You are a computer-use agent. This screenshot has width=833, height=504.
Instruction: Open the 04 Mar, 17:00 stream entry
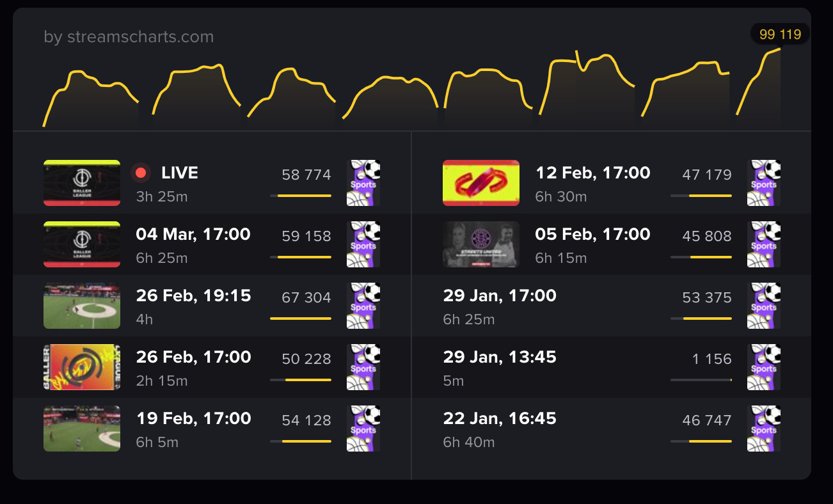point(212,244)
